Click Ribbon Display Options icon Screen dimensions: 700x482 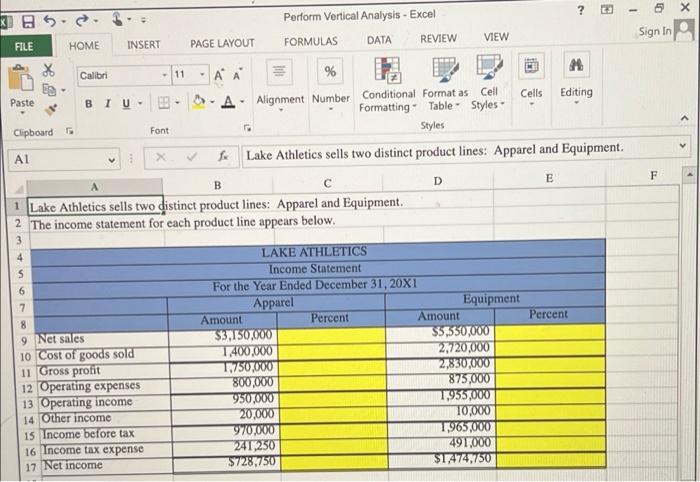[x=607, y=9]
